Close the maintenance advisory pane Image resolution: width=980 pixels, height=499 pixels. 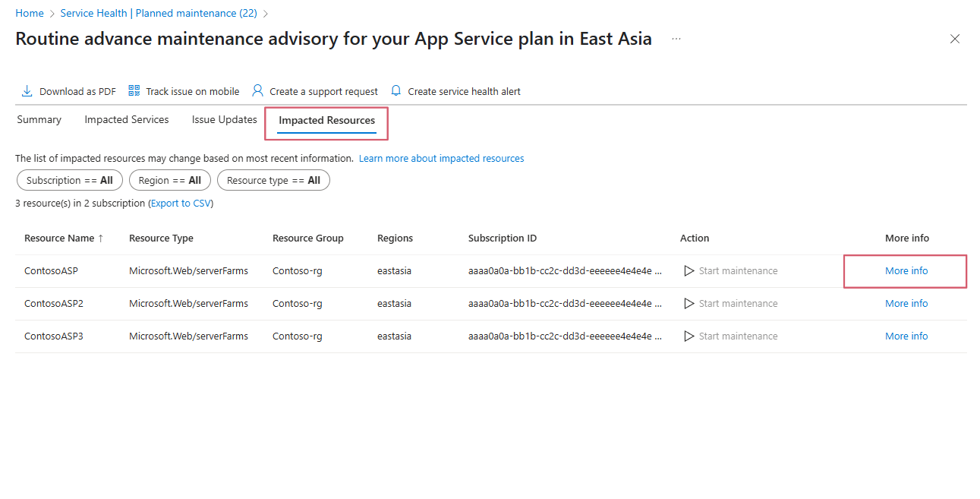(x=955, y=39)
